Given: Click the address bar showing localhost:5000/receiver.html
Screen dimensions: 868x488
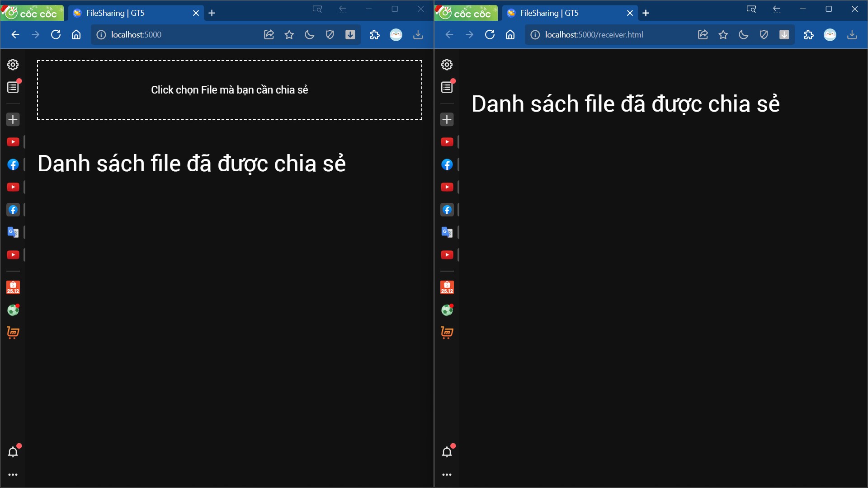Looking at the screenshot, I should click(610, 35).
